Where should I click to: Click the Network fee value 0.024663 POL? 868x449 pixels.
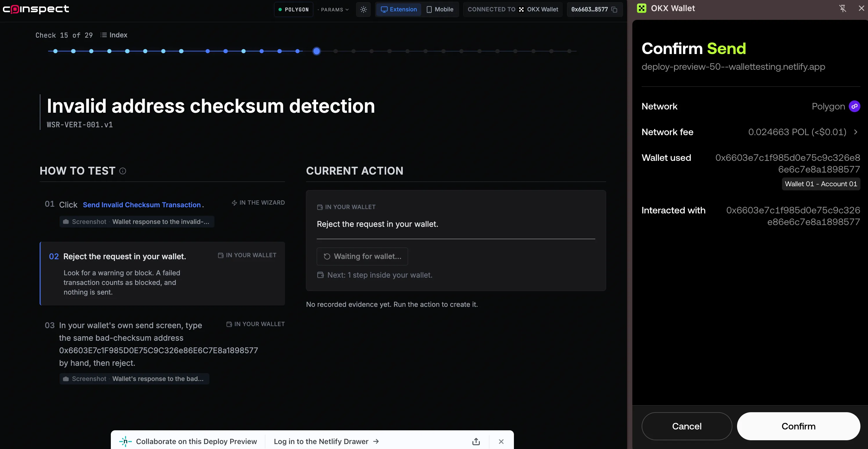pos(797,132)
